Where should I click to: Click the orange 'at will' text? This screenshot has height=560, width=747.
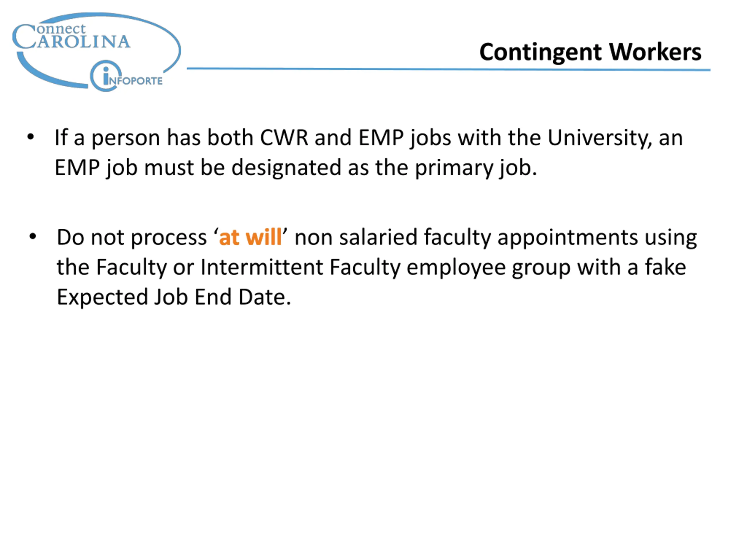(250, 237)
